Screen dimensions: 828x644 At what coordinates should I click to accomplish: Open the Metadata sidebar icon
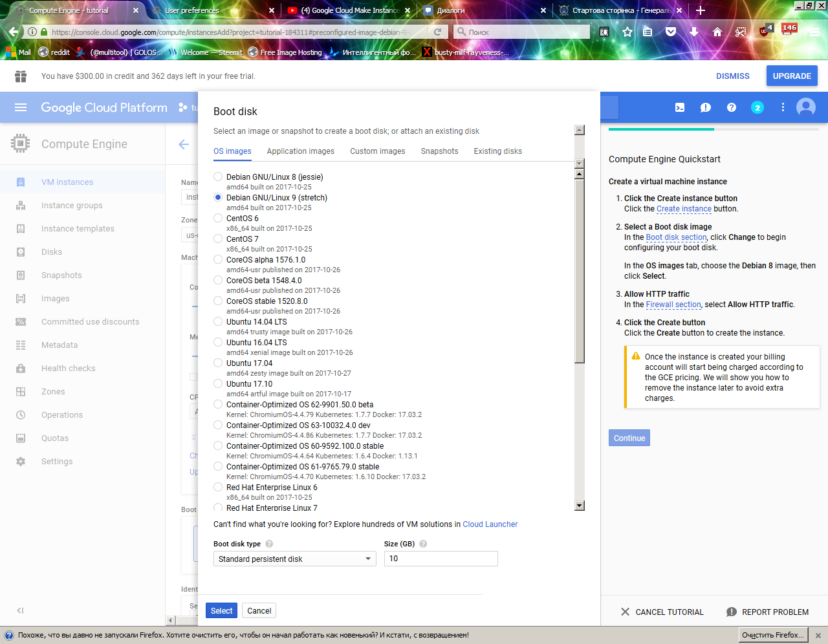[x=21, y=345]
